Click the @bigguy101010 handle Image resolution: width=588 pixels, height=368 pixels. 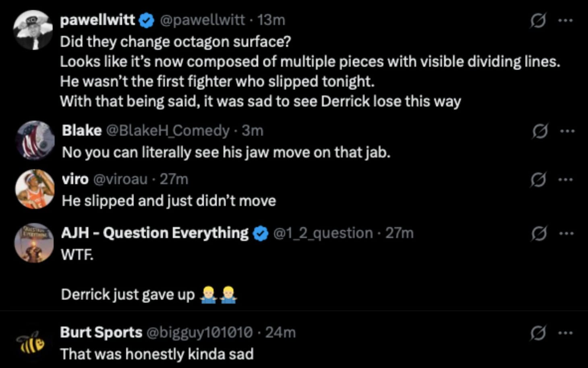[199, 333]
